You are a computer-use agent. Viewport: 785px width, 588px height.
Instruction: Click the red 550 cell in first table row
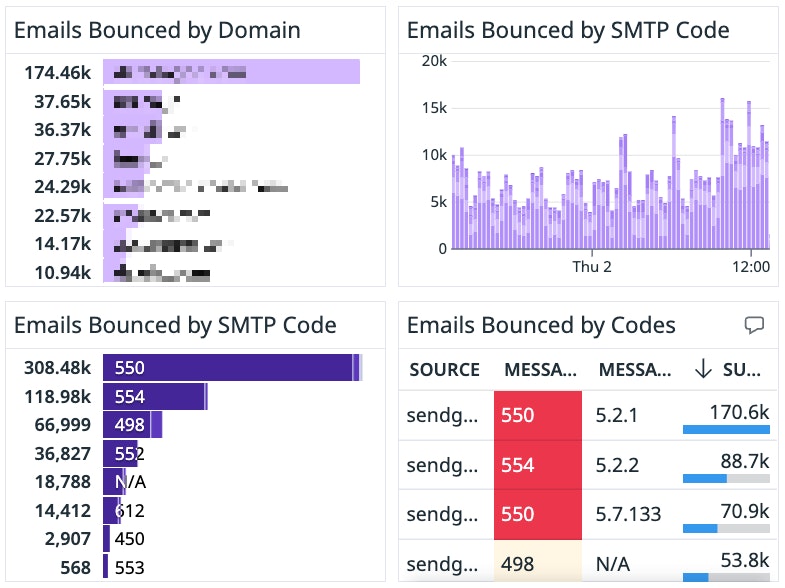(537, 414)
